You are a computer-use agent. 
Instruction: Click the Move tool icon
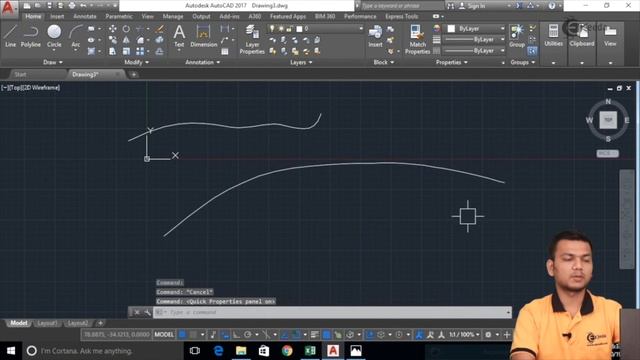113,29
